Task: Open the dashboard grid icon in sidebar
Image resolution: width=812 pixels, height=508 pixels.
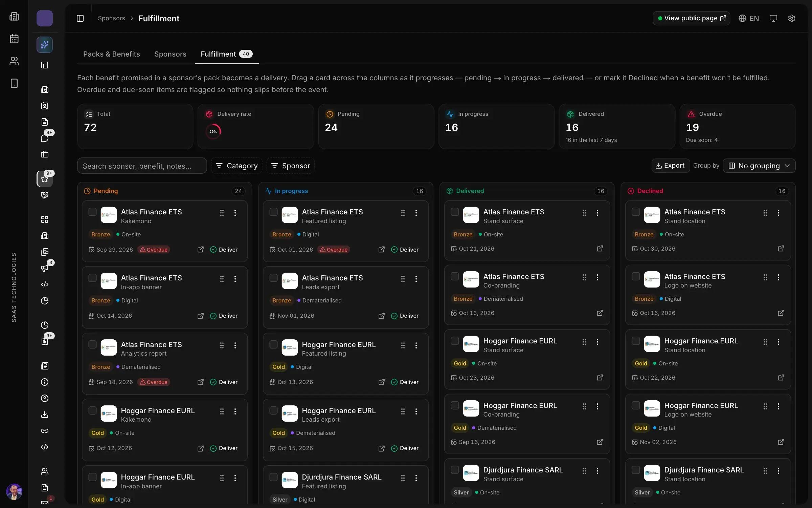Action: pyautogui.click(x=45, y=219)
